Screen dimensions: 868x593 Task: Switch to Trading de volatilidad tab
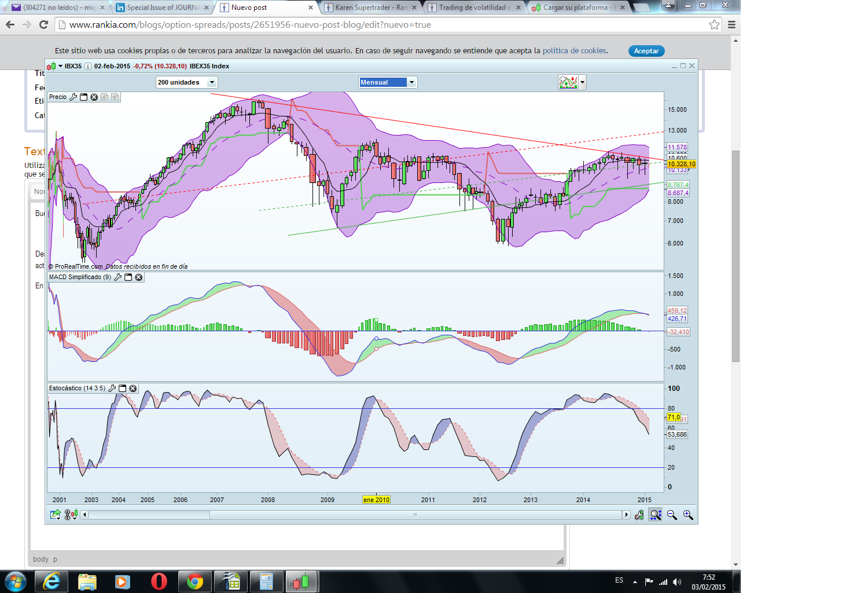(472, 8)
